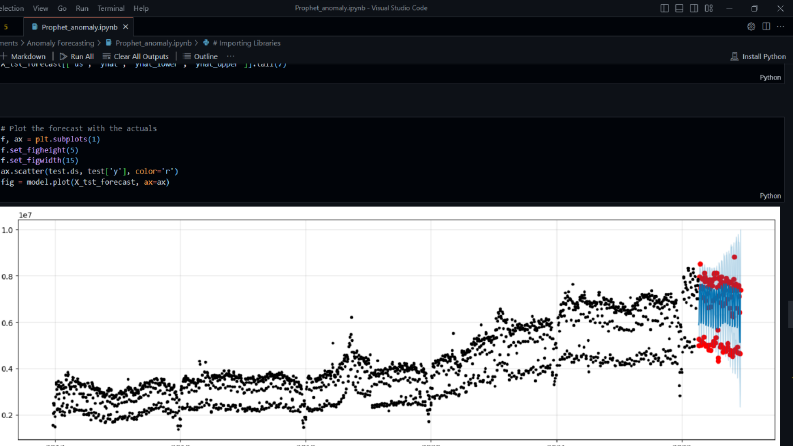Image resolution: width=793 pixels, height=446 pixels.
Task: Click Python language label of plot cell
Action: point(770,196)
